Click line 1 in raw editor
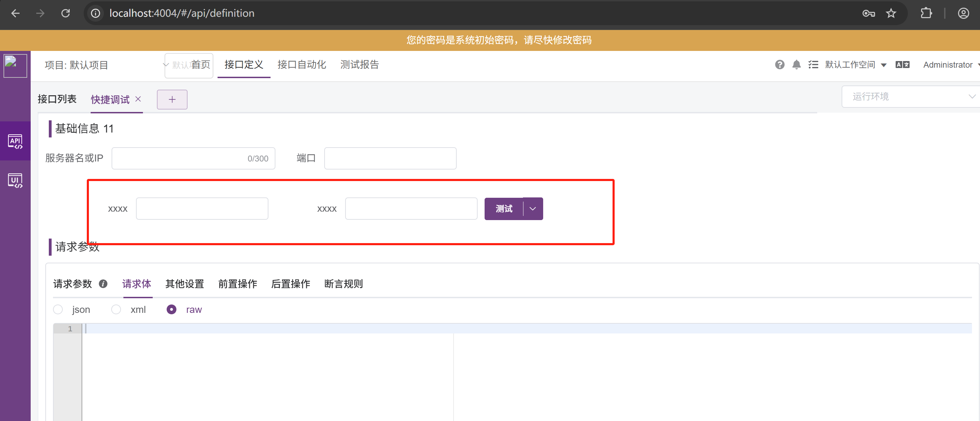The image size is (980, 421). (527, 329)
